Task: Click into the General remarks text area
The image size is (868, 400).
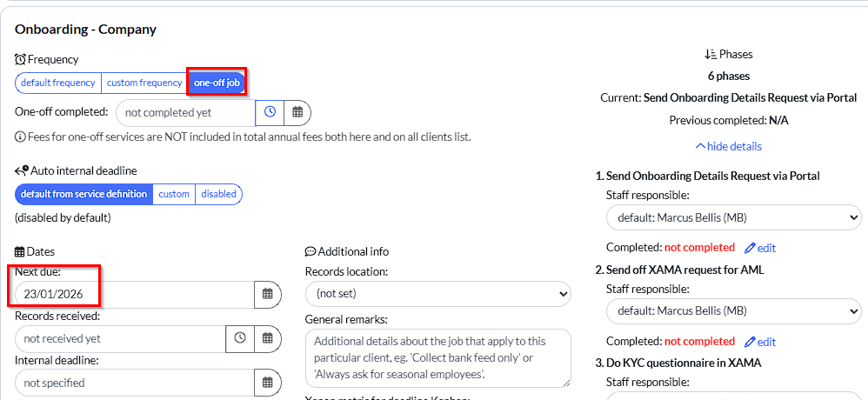Action: coord(437,357)
